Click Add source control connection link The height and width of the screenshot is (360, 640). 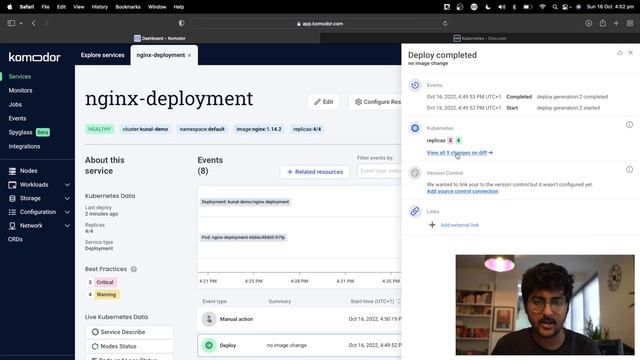462,191
